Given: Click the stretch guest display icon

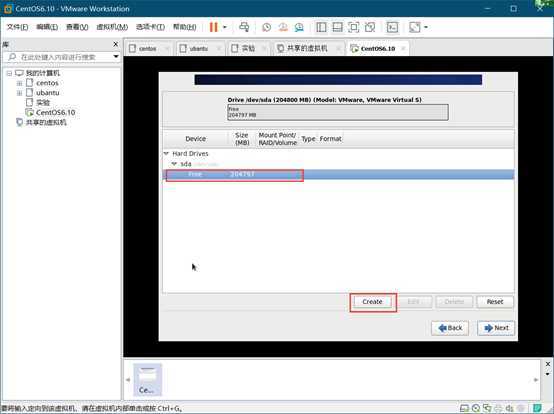Looking at the screenshot, I should (415, 27).
